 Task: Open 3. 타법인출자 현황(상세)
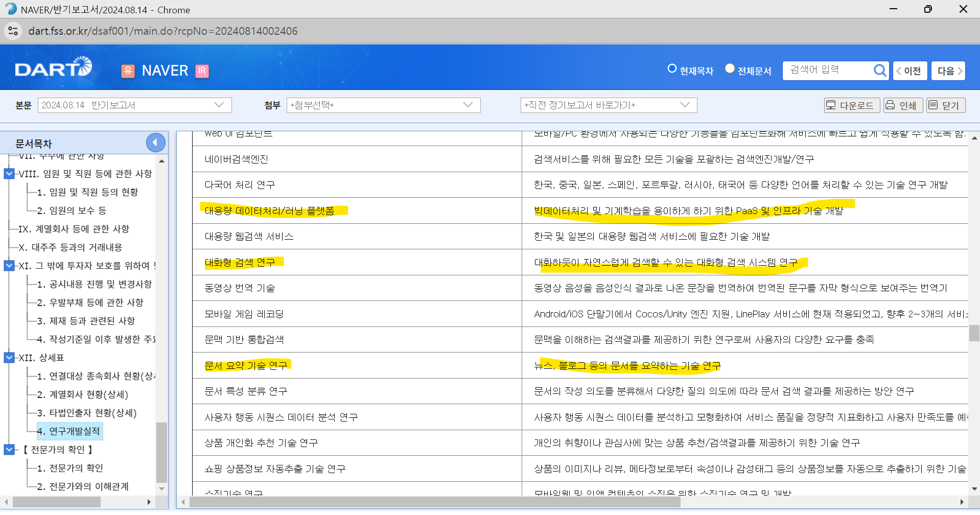(87, 413)
